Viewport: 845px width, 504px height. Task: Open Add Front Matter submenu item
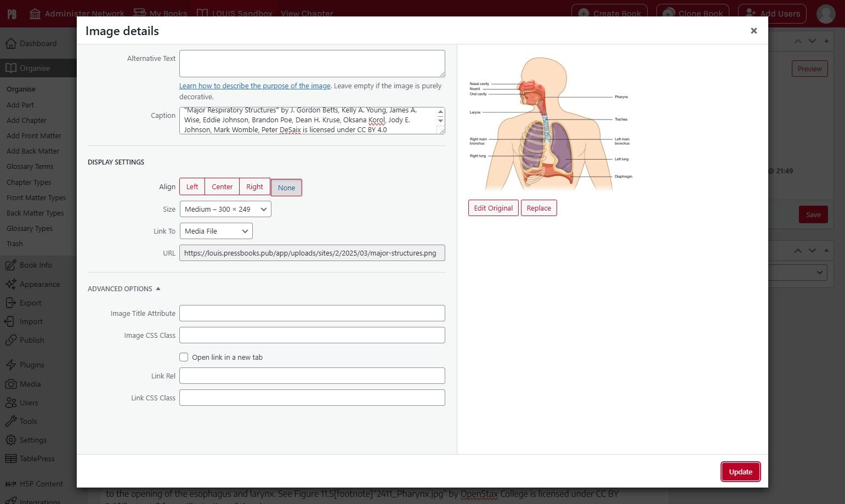click(34, 135)
